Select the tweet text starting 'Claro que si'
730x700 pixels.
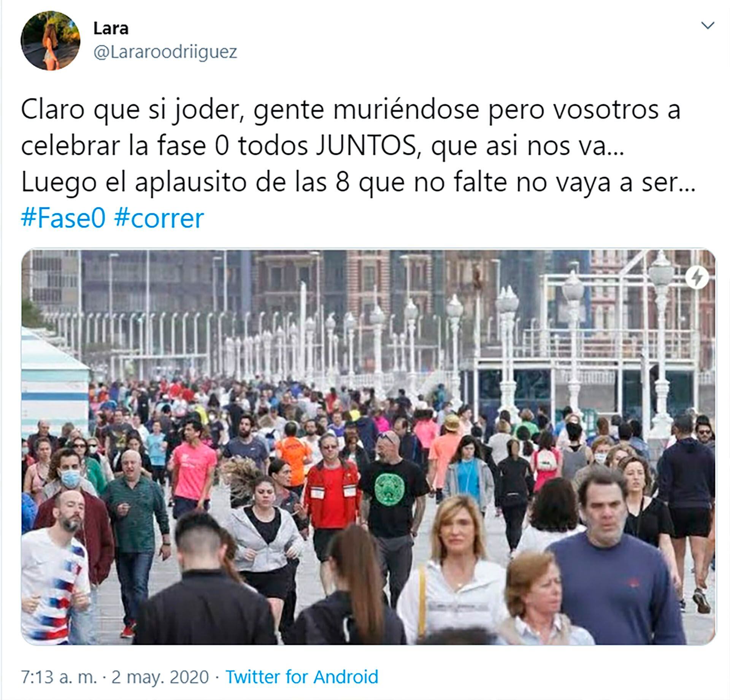pyautogui.click(x=358, y=146)
